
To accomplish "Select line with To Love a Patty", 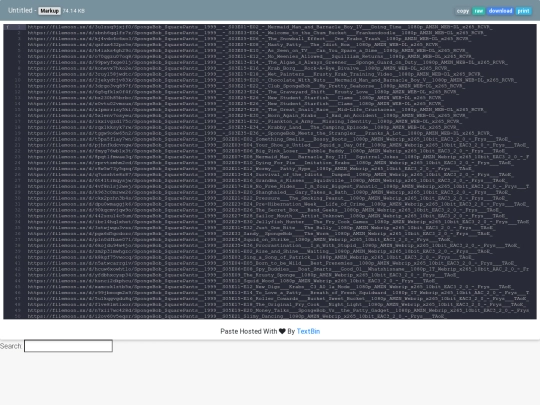I will [x=278, y=293].
